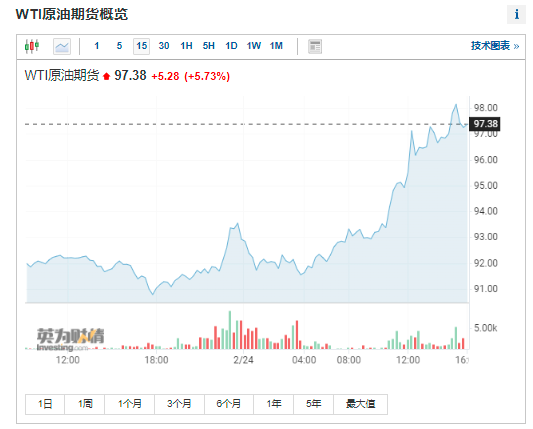Click the (+5.73%) percentage change

click(207, 76)
